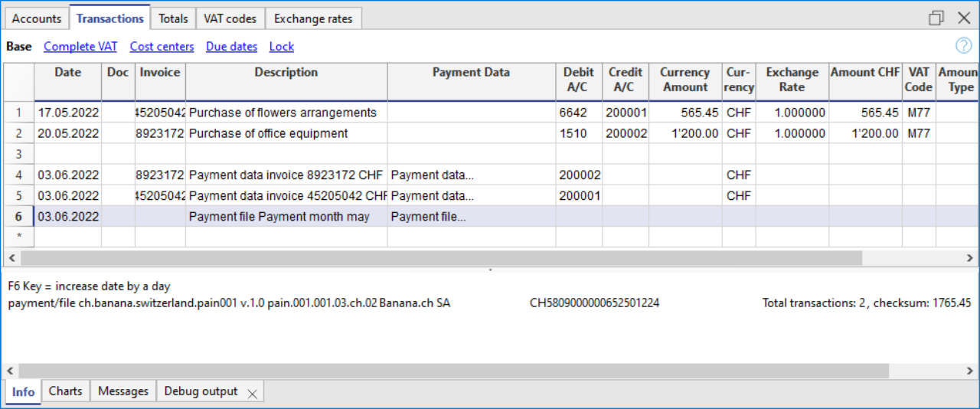This screenshot has height=409, width=980.
Task: Click the Payment Data column header
Action: [x=472, y=80]
